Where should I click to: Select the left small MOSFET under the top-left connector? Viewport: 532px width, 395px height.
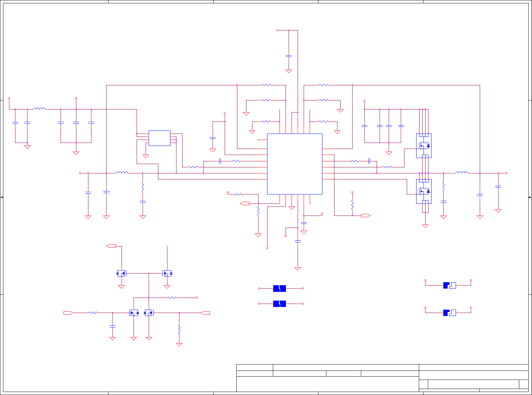click(x=122, y=273)
